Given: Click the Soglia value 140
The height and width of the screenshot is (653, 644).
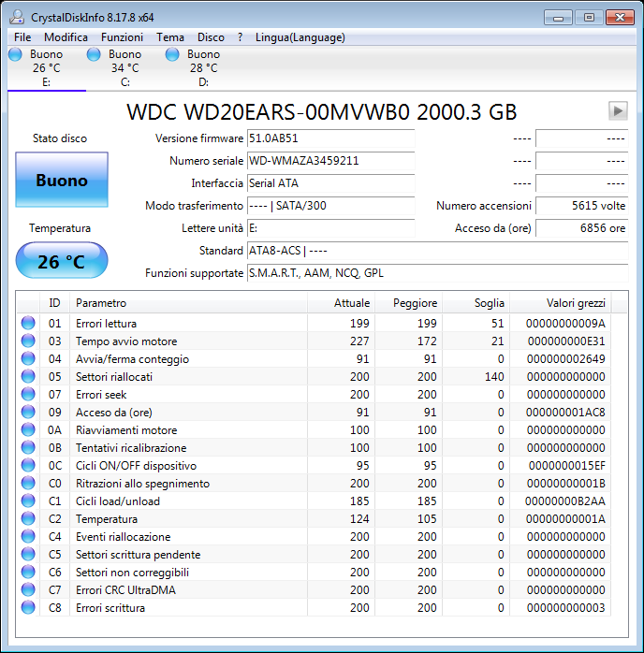Looking at the screenshot, I should [x=494, y=376].
